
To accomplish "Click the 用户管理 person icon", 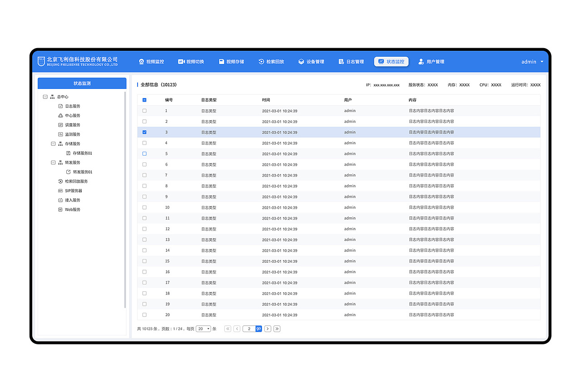I will [x=421, y=62].
